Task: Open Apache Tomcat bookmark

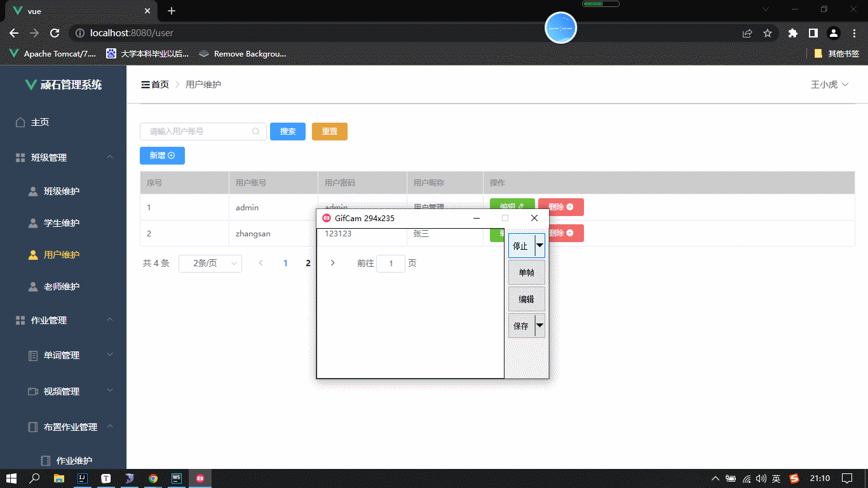Action: 53,54
